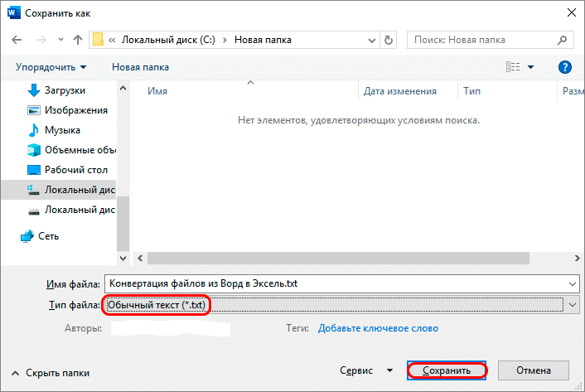This screenshot has width=585, height=392.
Task: Select Локальный диск (C:) in address path
Action: [x=168, y=40]
